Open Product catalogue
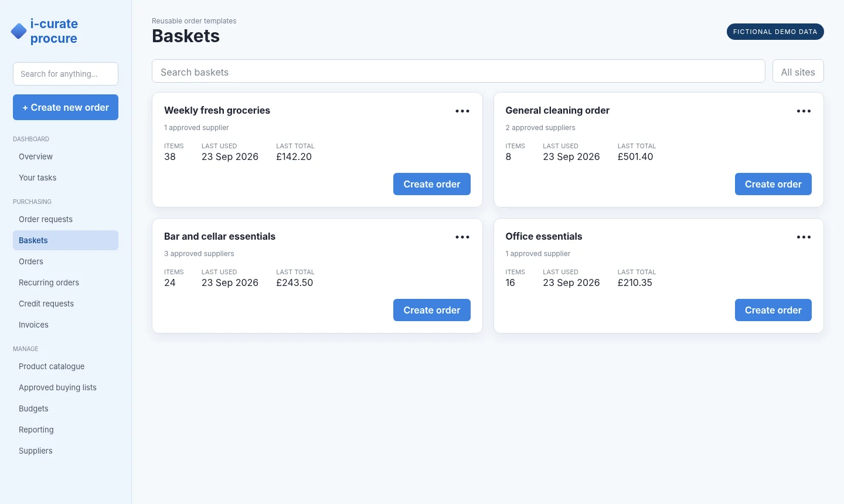This screenshot has height=504, width=844. (x=66, y=366)
